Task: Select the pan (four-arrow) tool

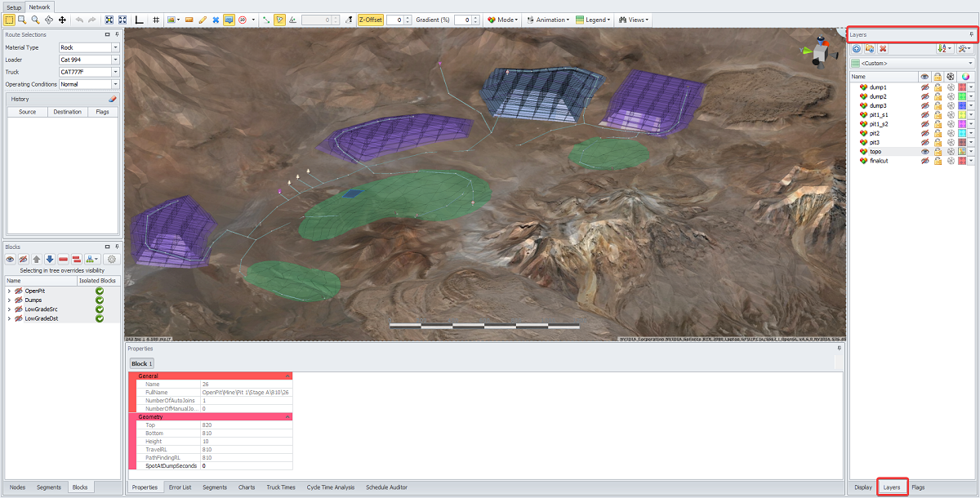Action: pyautogui.click(x=62, y=20)
